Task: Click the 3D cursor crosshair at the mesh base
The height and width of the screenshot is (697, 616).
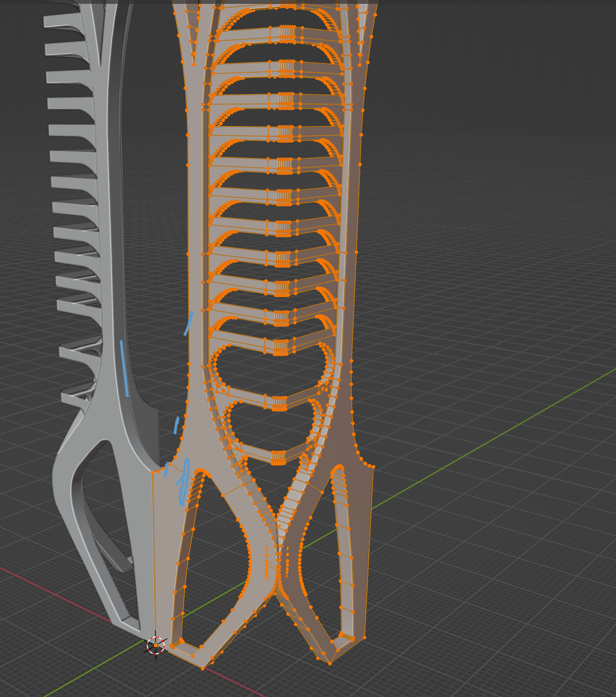Action: tap(155, 645)
